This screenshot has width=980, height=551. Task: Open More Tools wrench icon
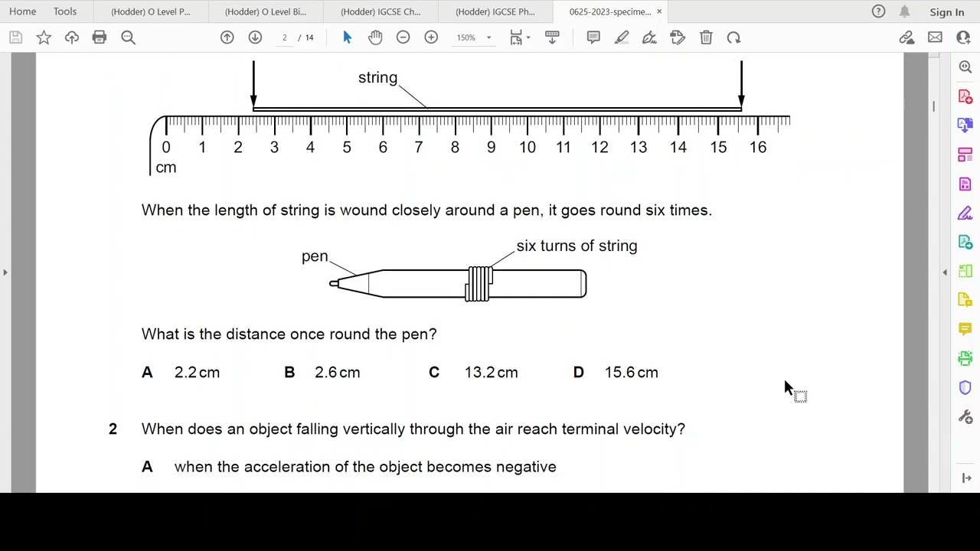pyautogui.click(x=965, y=416)
